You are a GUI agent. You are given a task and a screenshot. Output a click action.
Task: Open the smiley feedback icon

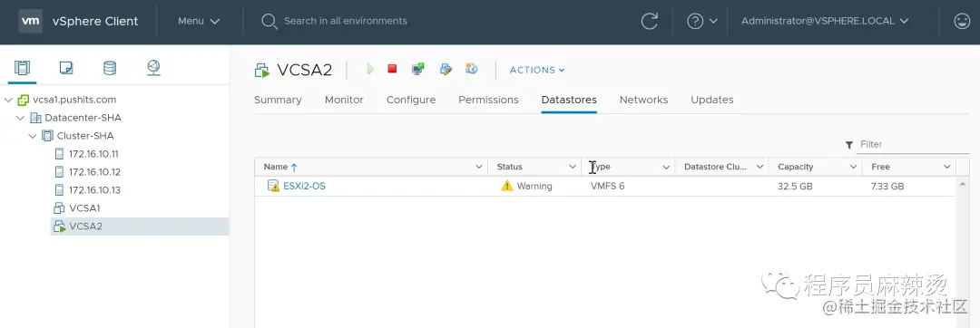click(x=961, y=21)
